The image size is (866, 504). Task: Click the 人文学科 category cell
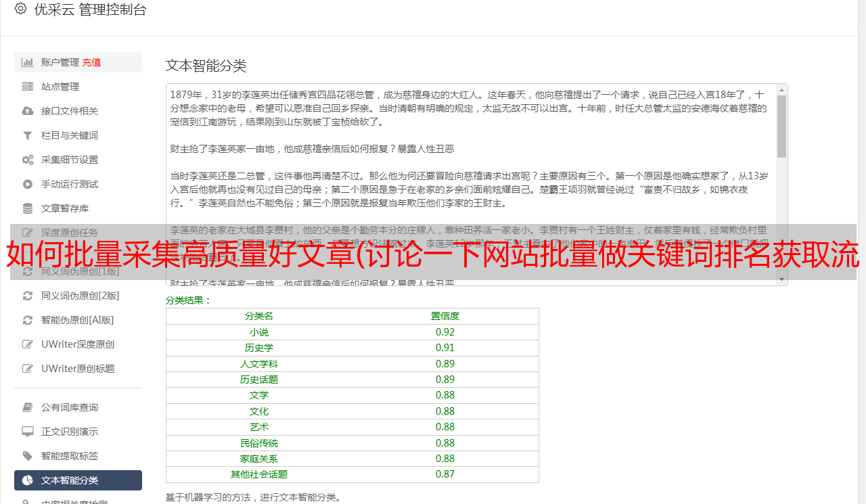pos(259,364)
